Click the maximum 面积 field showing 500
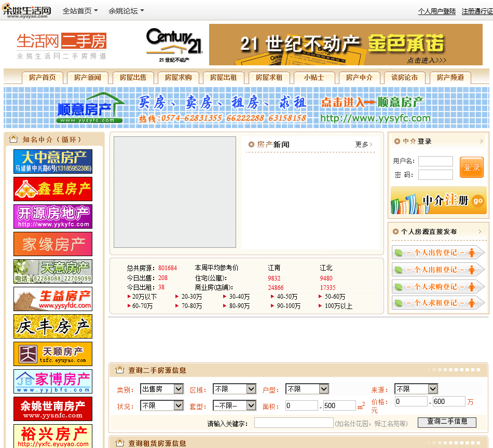The image size is (493, 448). 339,405
